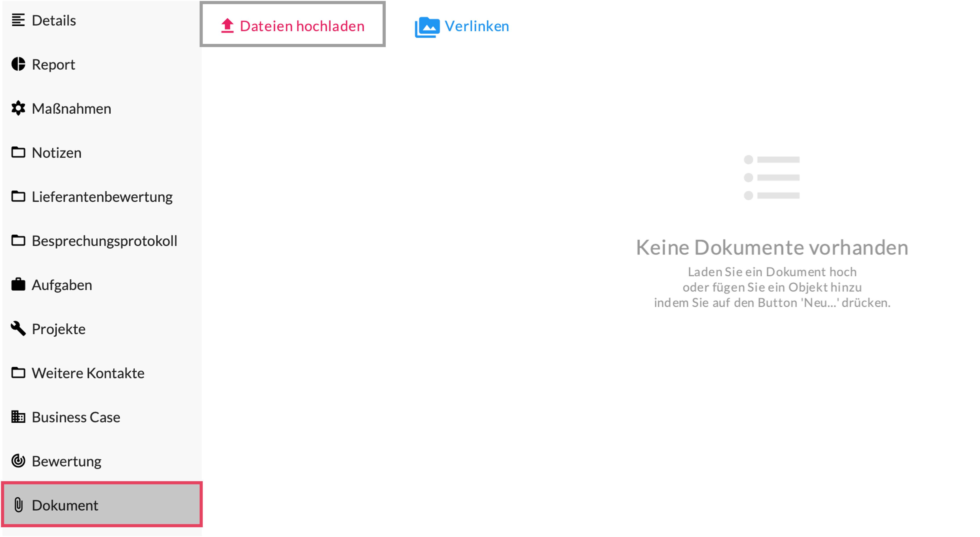Click the Verlinken image gallery icon
Viewport: 980px width, 537px height.
pos(427,27)
